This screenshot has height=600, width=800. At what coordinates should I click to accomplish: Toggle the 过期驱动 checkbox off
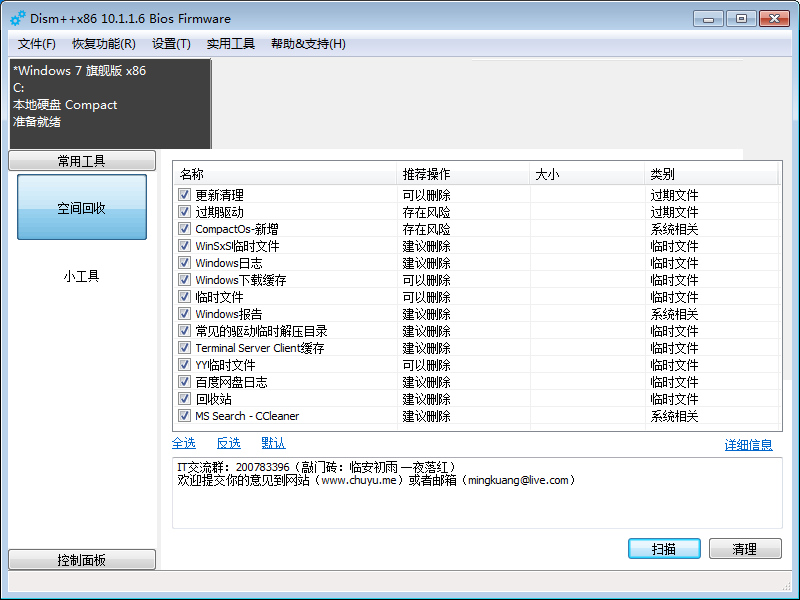pos(184,212)
